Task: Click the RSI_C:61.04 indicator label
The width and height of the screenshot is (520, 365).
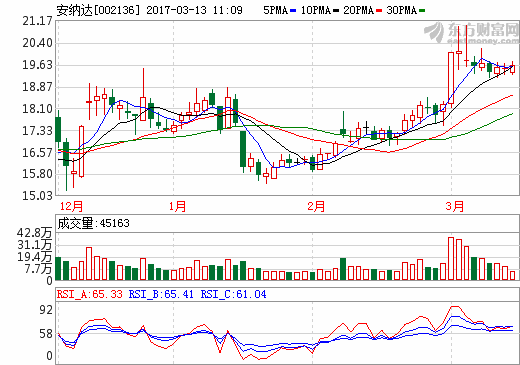Action: 233,294
